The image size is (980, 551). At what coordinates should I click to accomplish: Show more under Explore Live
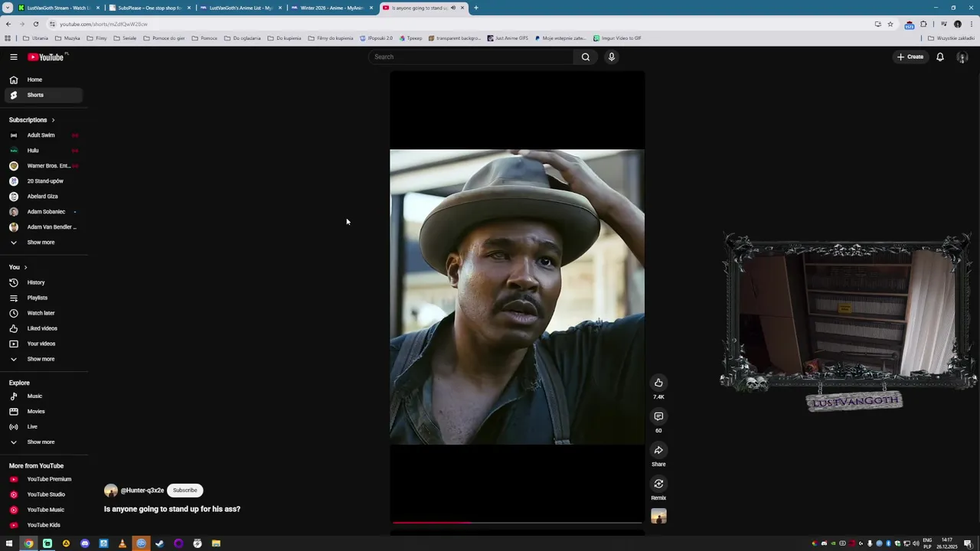[44, 442]
